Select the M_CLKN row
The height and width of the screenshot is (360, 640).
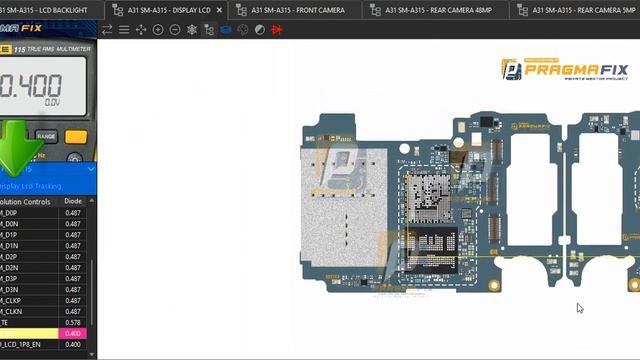pos(43,311)
